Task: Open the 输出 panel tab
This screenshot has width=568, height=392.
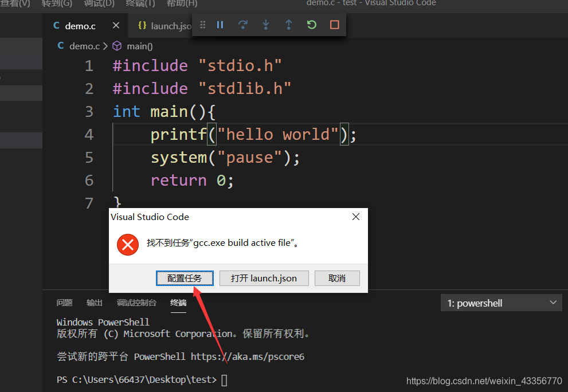Action: click(x=95, y=303)
